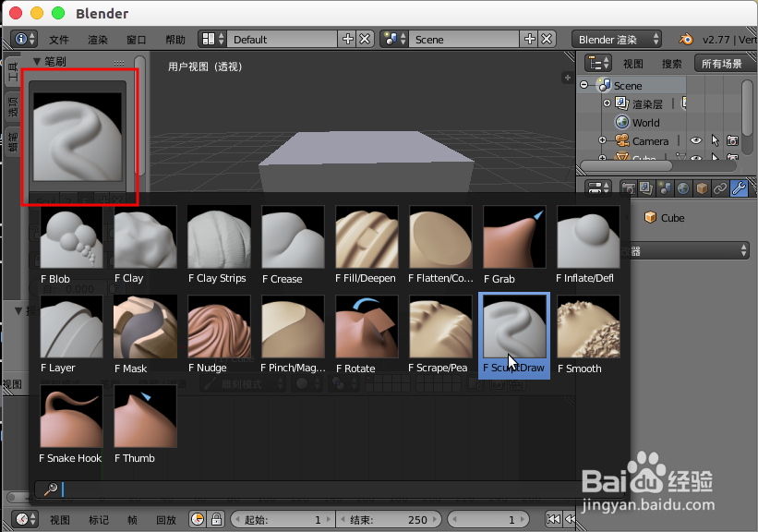The height and width of the screenshot is (532, 758).
Task: Select the F Blob brush
Action: coord(71,245)
